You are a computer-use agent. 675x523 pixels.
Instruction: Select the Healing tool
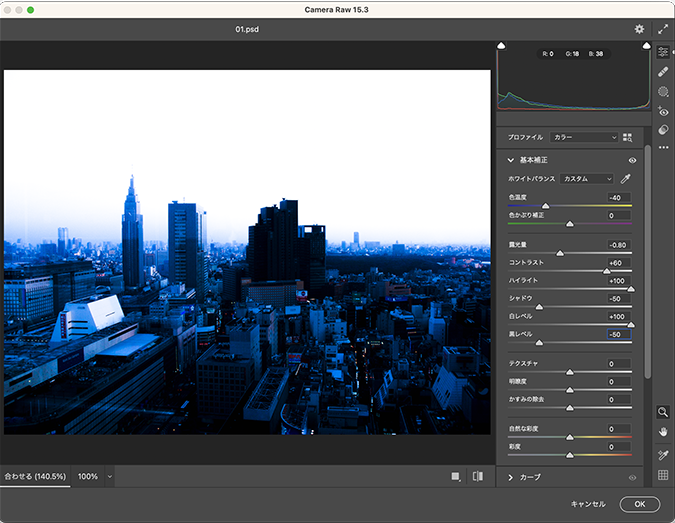pyautogui.click(x=663, y=72)
